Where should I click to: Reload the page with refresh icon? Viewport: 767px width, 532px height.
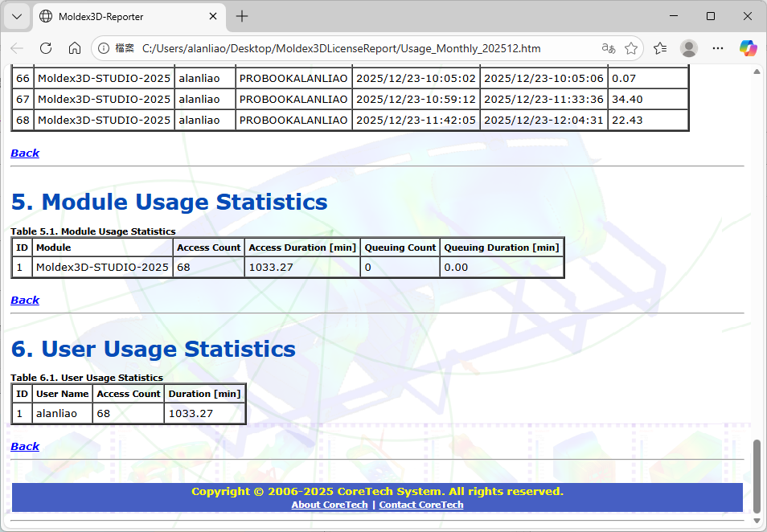[x=46, y=48]
